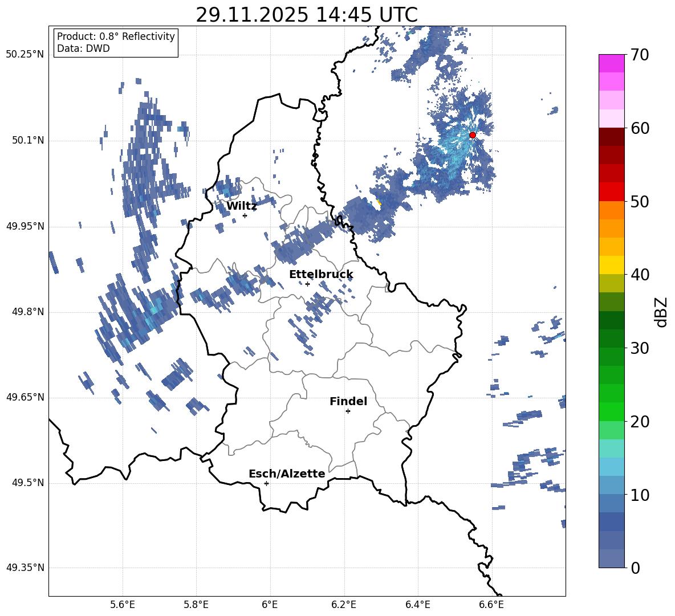Click the orange swatch at 50 dBZ

[x=611, y=210]
